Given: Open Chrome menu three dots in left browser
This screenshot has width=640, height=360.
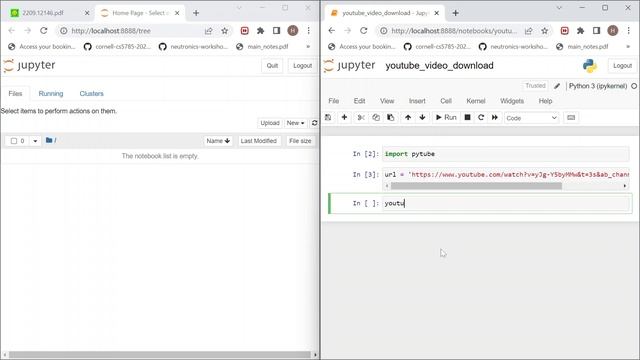Looking at the screenshot, I should coord(309,31).
